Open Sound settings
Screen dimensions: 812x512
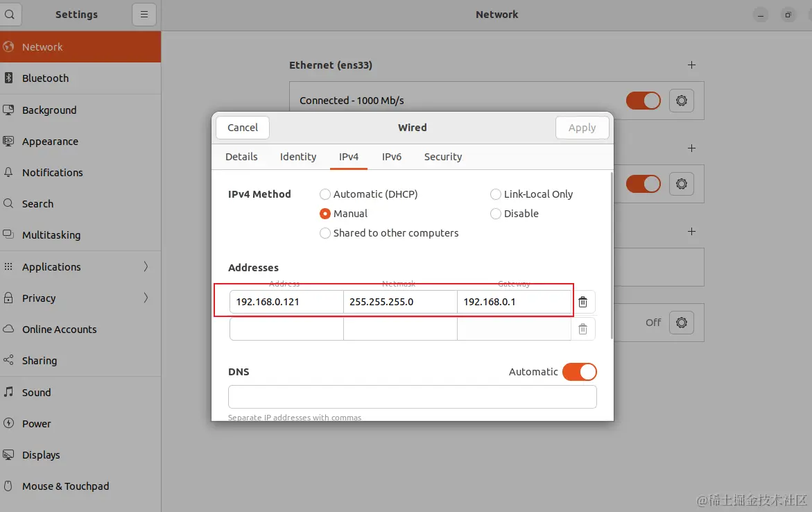tap(80, 392)
